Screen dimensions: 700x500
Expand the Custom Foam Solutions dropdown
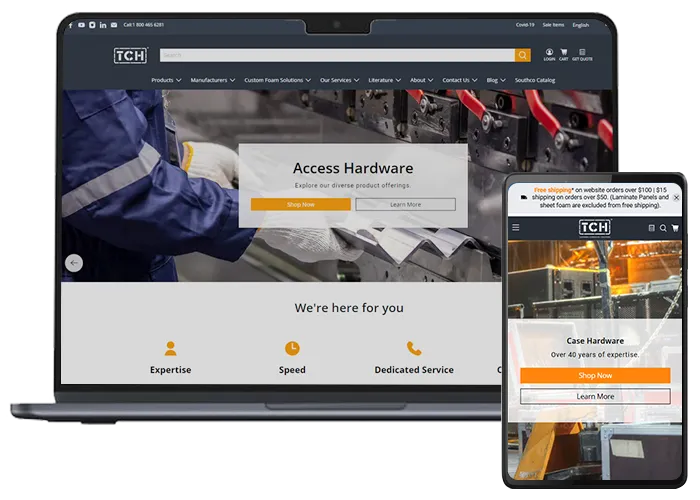tap(277, 80)
